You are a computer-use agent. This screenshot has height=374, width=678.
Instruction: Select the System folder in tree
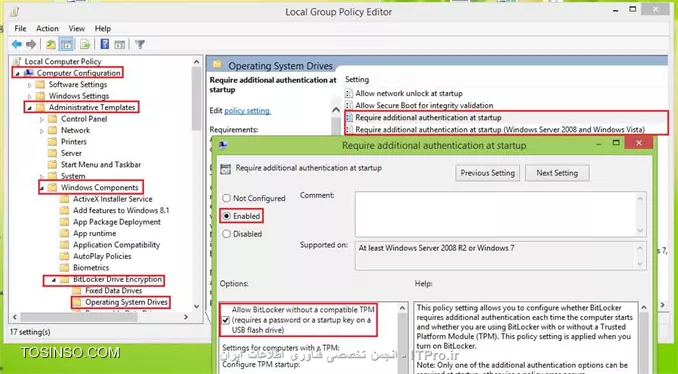click(73, 176)
